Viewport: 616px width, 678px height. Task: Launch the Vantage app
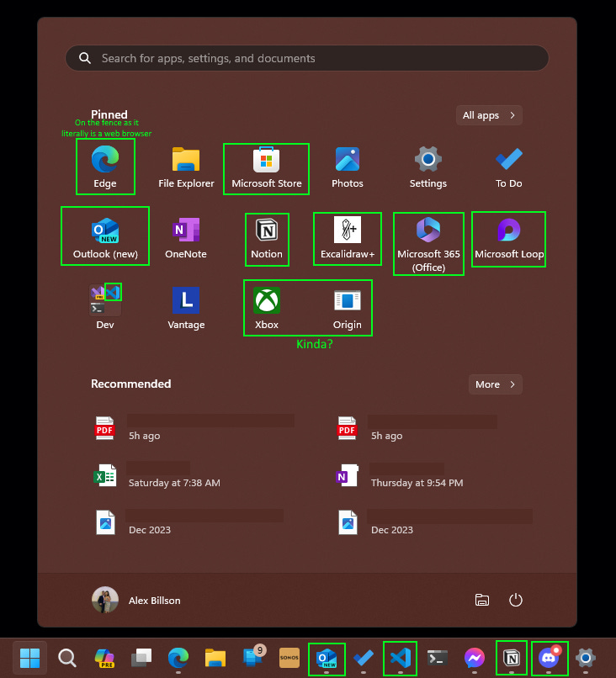pos(186,309)
